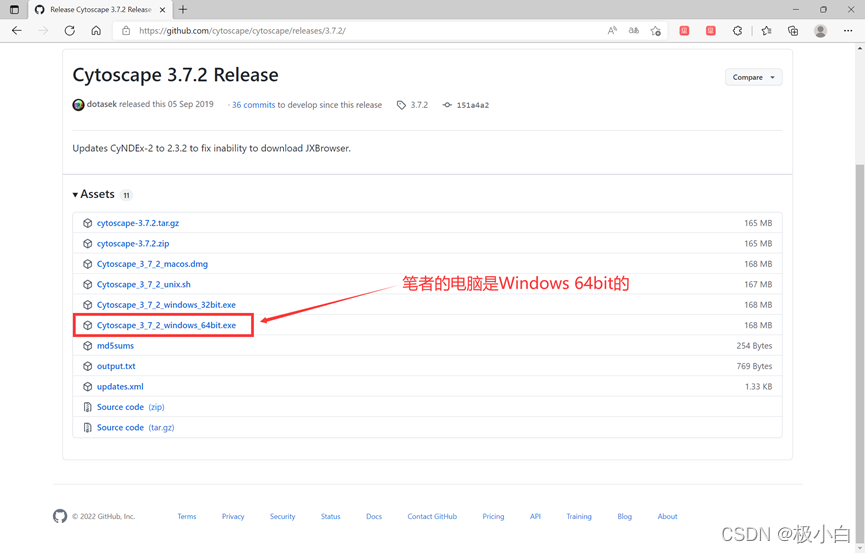Viewport: 865px width, 553px height.
Task: Click file icon beside Source code (zip)
Action: [x=87, y=407]
